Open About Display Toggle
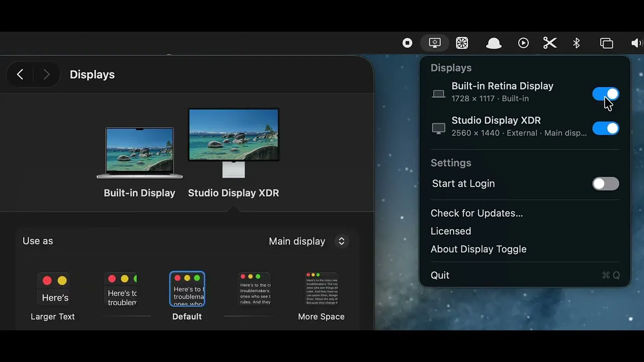The image size is (644, 362). [x=478, y=249]
